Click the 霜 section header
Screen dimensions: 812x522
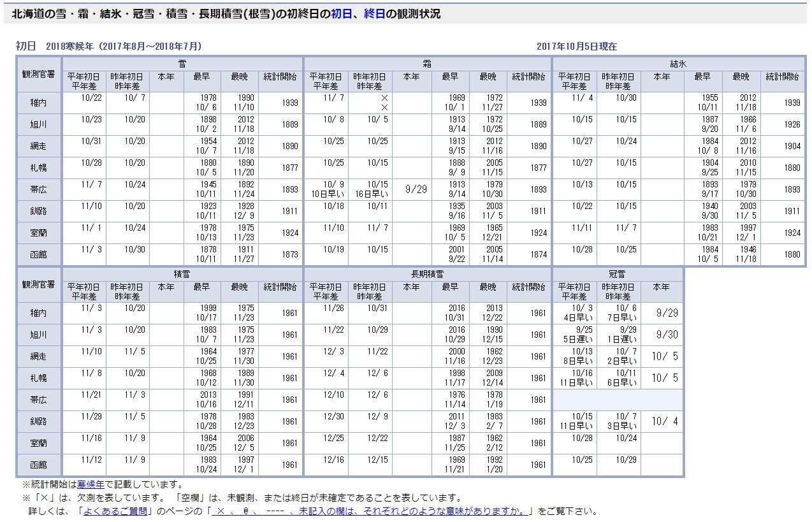tap(428, 64)
